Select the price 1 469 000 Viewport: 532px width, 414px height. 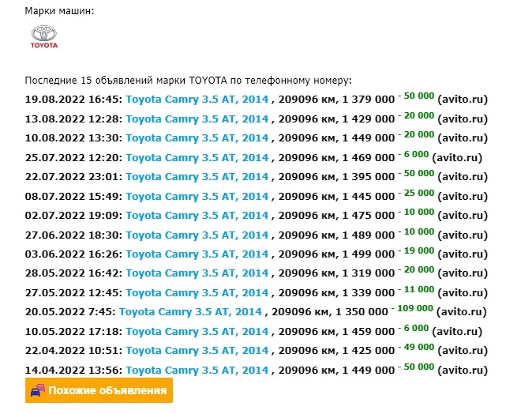(x=369, y=157)
